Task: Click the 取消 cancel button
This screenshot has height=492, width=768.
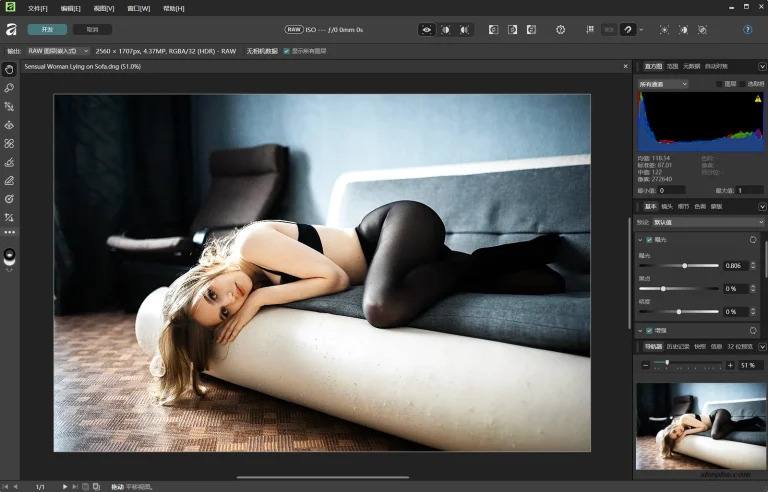Action: (92, 30)
